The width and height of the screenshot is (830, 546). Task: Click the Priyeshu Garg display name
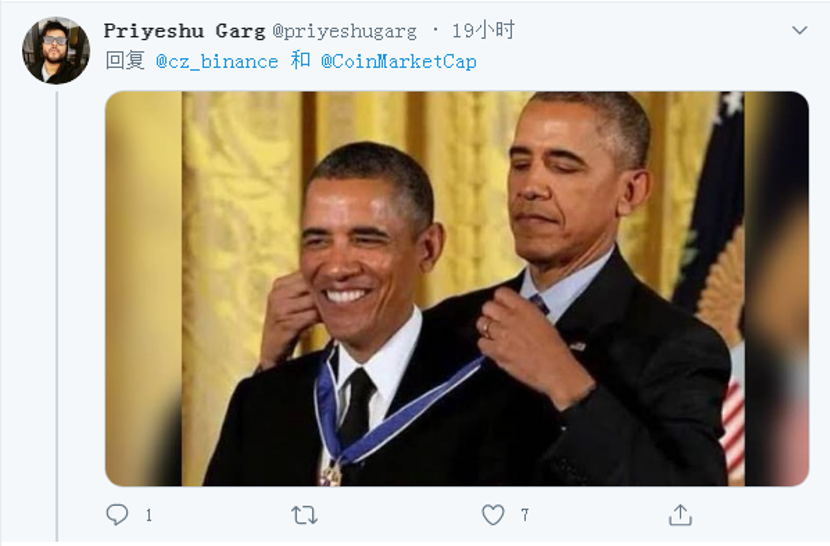click(184, 31)
